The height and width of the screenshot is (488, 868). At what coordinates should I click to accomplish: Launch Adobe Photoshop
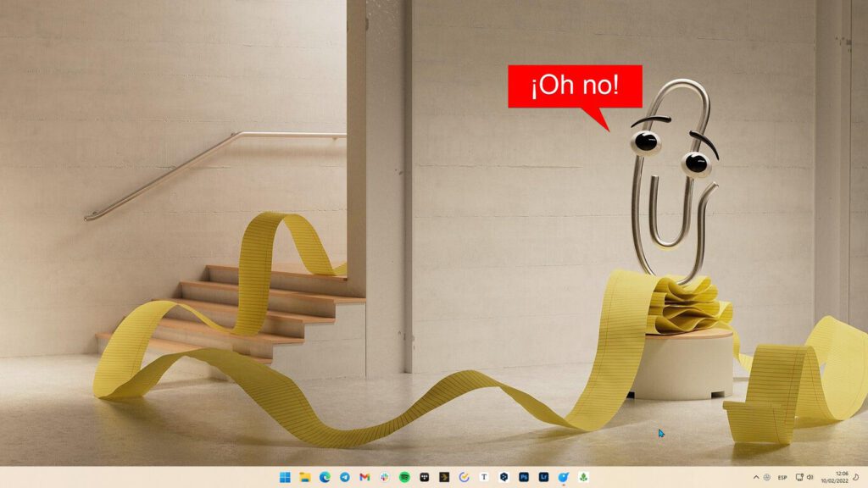point(523,475)
